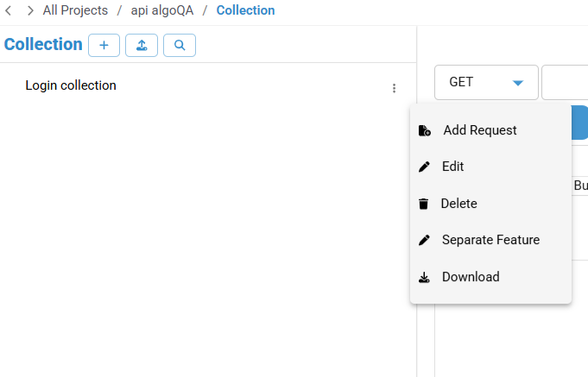588x377 pixels.
Task: Click the Add Request file icon
Action: click(x=425, y=130)
